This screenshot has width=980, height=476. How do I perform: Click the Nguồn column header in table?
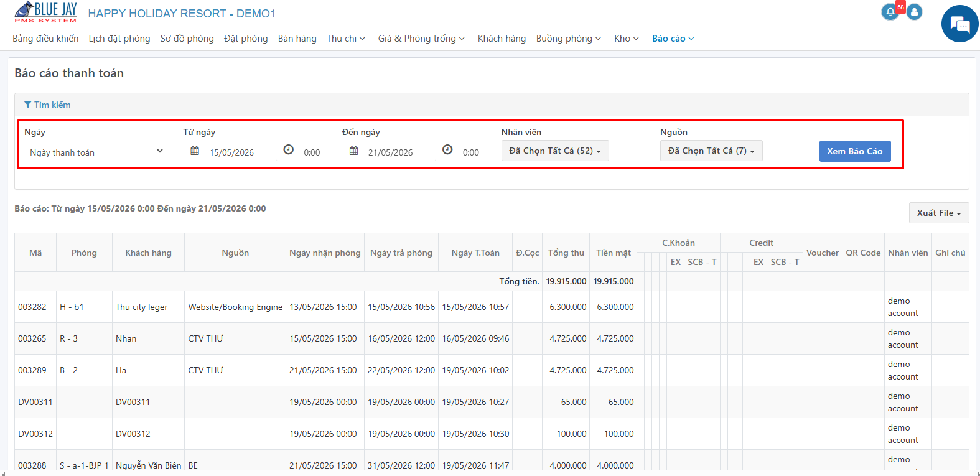click(235, 253)
